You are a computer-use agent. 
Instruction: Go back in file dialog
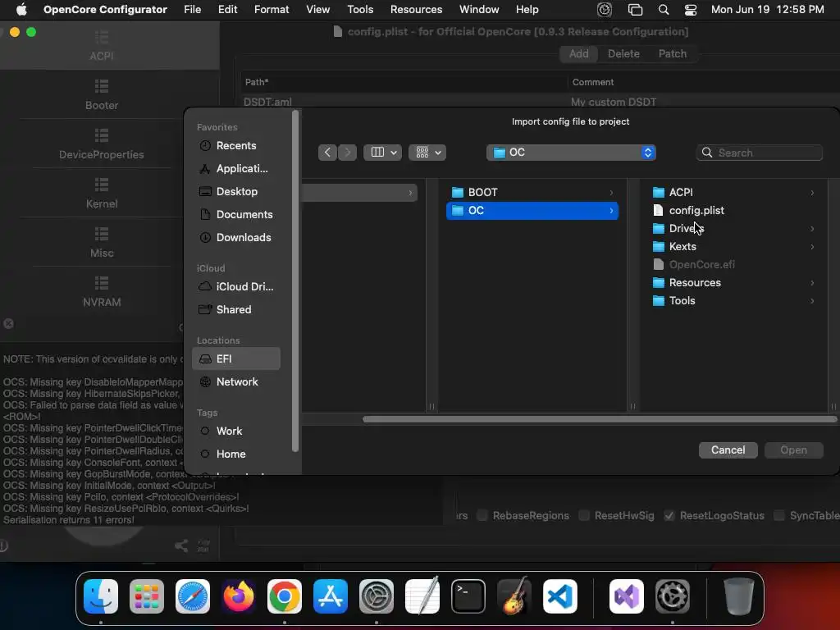(327, 153)
